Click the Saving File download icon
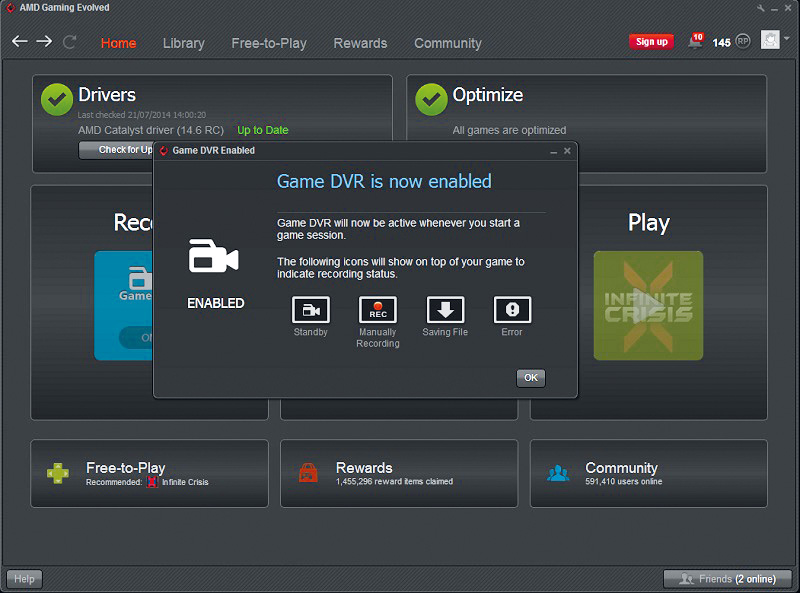Screen dimensions: 800x593 click(x=445, y=310)
